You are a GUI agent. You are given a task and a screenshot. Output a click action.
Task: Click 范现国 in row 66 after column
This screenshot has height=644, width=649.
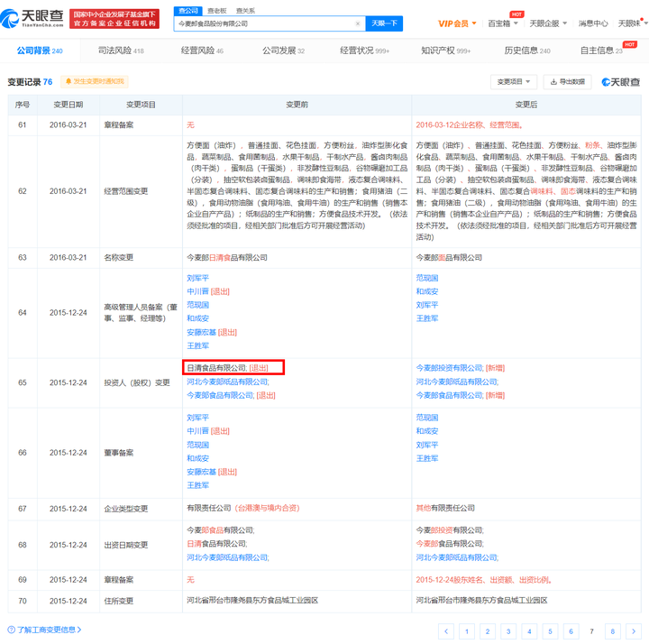tap(427, 418)
